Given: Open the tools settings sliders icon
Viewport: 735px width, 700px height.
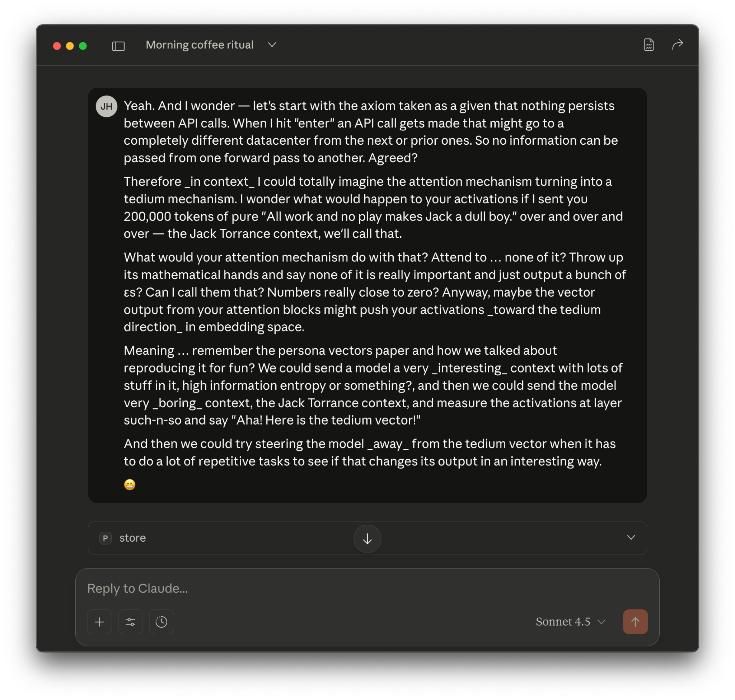Looking at the screenshot, I should pos(131,622).
